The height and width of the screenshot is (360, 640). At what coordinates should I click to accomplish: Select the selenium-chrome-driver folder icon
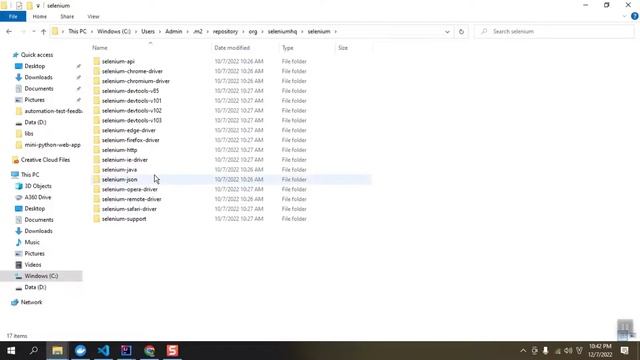[x=96, y=71]
